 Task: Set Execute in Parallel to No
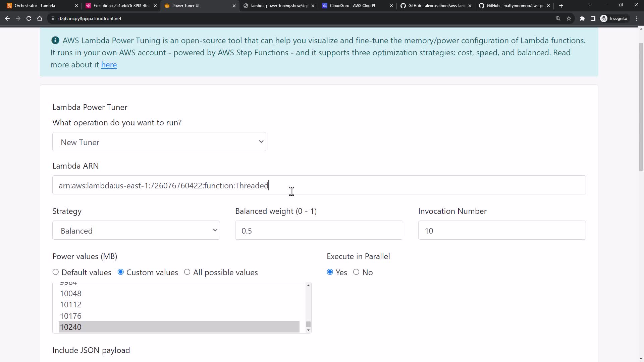(x=356, y=272)
